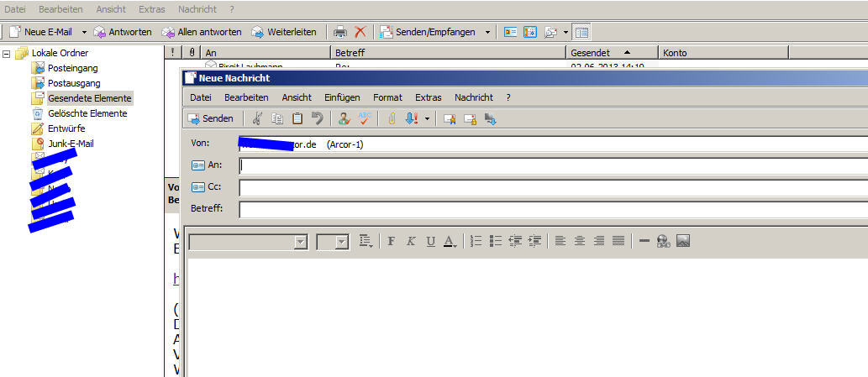The width and height of the screenshot is (868, 377).
Task: Cut selected text with scissors icon
Action: 257,119
